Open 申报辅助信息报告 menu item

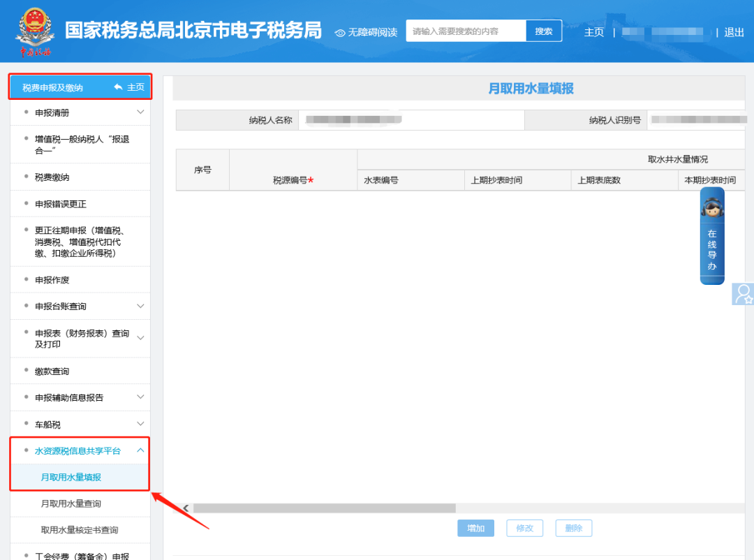(80, 397)
